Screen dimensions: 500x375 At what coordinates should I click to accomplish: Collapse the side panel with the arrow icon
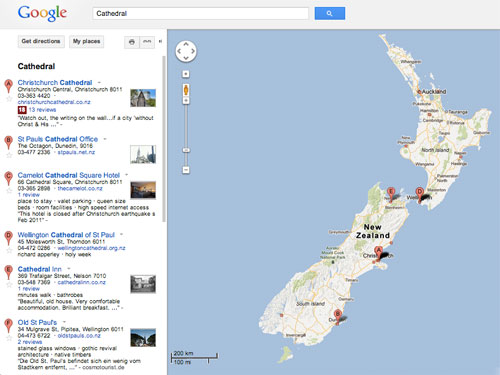tap(160, 42)
